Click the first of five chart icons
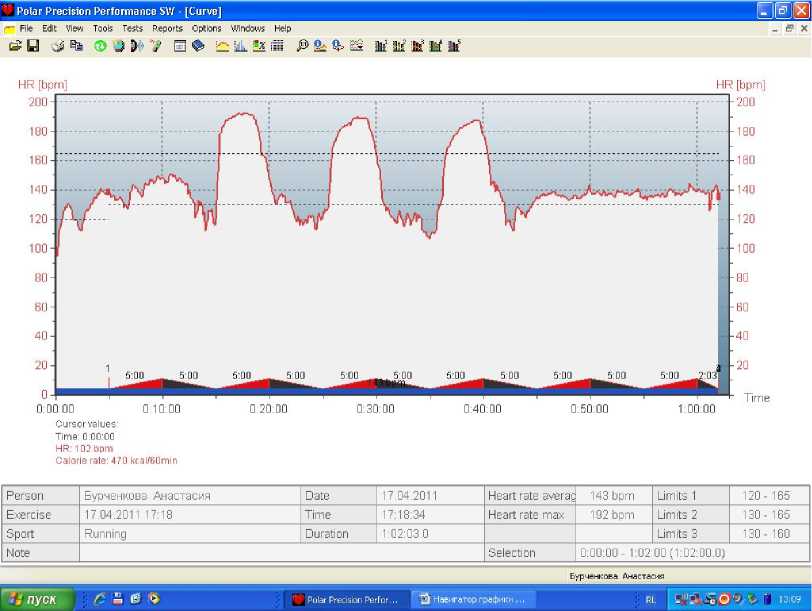The height and width of the screenshot is (611, 812). (381, 46)
